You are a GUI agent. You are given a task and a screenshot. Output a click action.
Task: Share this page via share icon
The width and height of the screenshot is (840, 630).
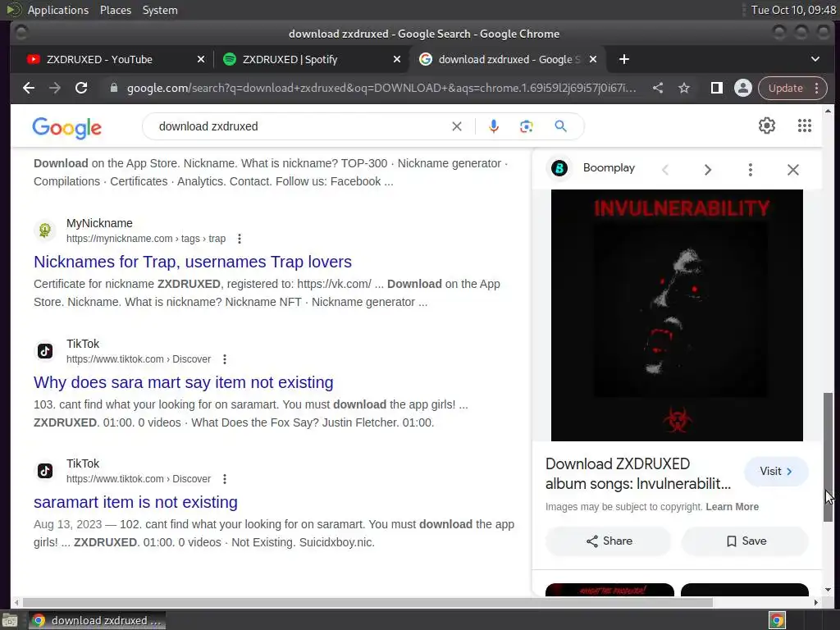click(658, 88)
